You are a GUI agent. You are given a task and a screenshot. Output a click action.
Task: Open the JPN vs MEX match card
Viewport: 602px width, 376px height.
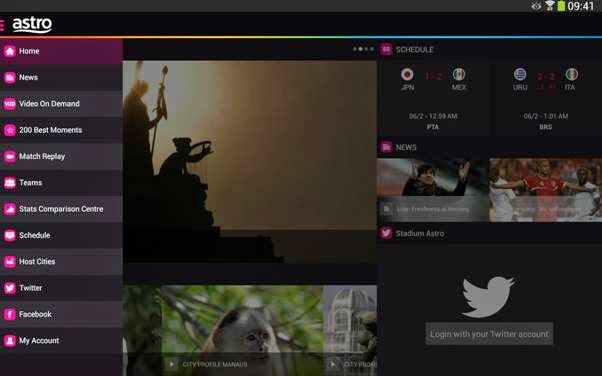click(433, 98)
